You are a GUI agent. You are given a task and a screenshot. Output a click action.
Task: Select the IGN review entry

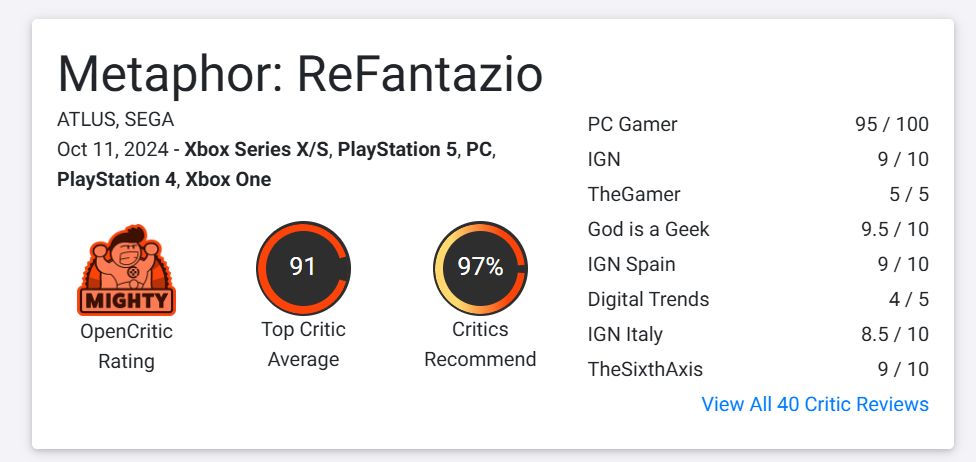(604, 159)
